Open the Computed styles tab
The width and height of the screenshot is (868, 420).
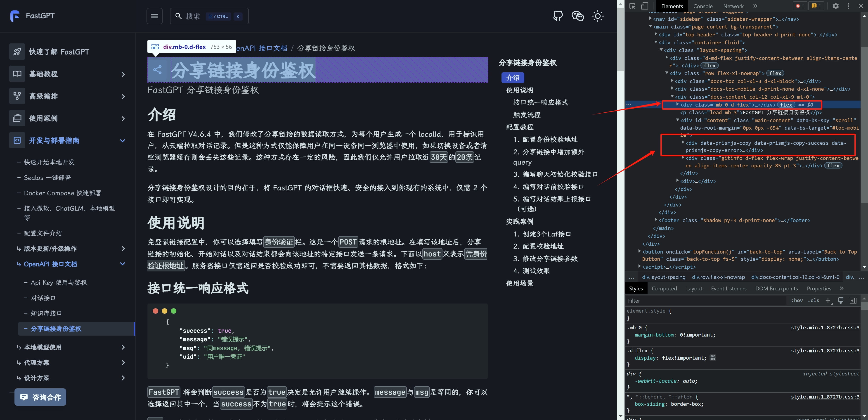pyautogui.click(x=664, y=289)
